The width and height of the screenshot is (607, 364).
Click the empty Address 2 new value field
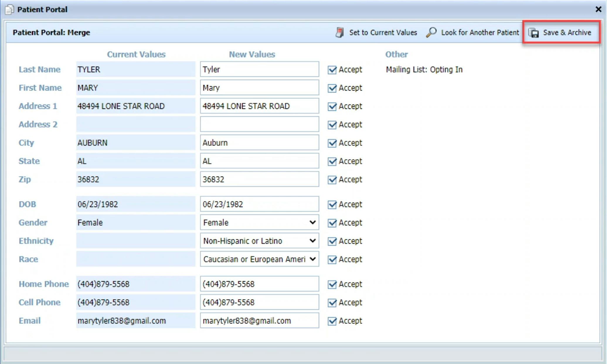click(259, 124)
